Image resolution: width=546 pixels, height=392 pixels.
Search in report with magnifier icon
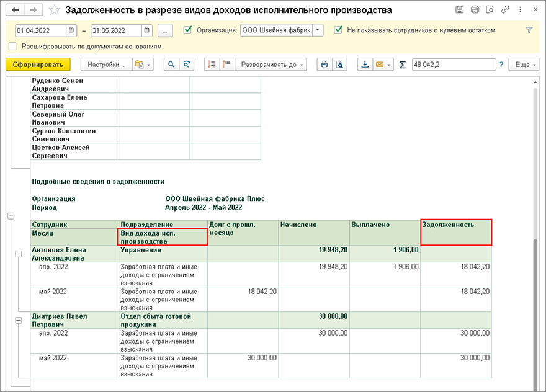[171, 65]
